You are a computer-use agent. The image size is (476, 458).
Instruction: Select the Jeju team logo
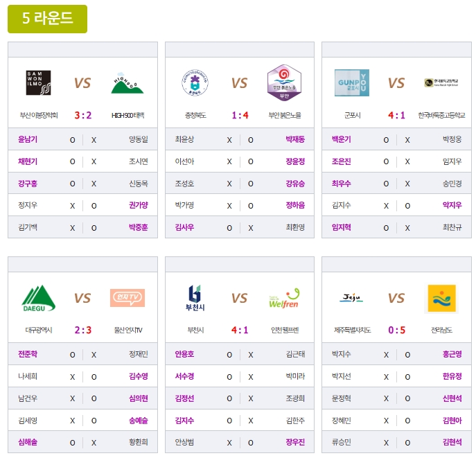(x=351, y=298)
